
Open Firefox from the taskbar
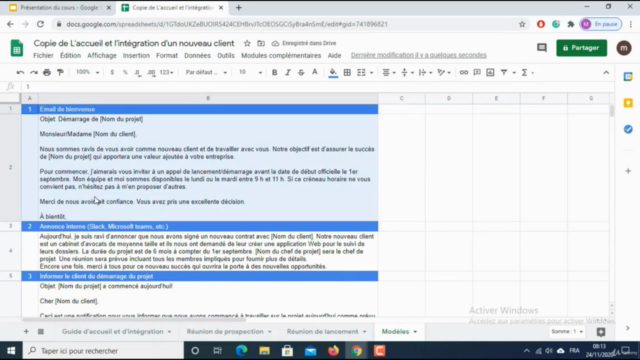(x=333, y=351)
